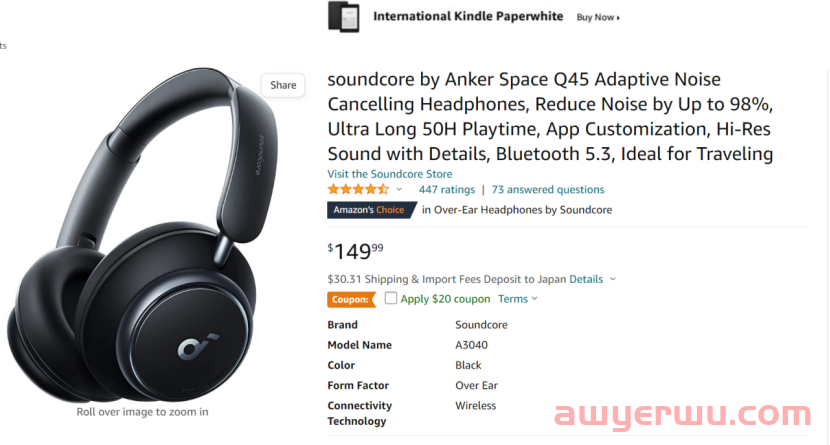This screenshot has width=830, height=445.
Task: Tick the Apply $20 coupon checkbox
Action: coord(391,298)
